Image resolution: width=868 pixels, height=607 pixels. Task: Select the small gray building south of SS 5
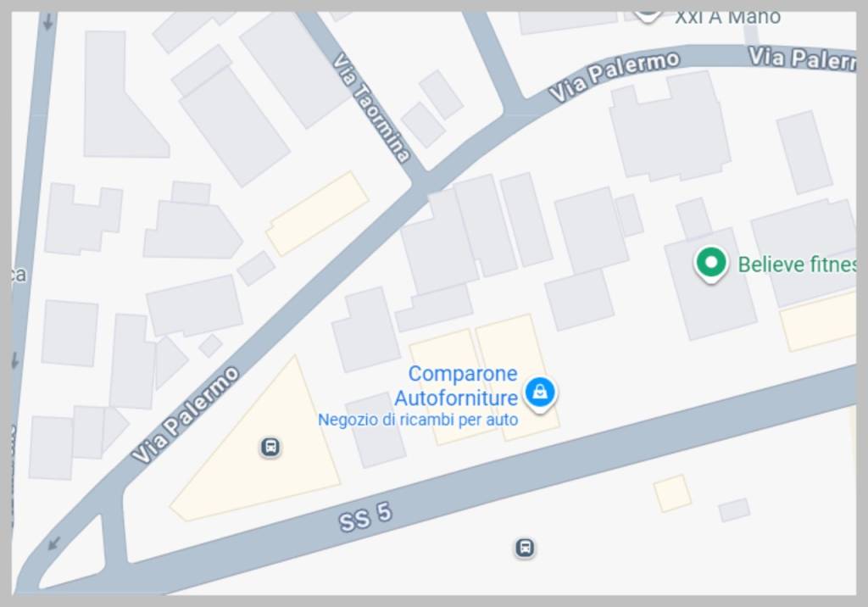[735, 510]
